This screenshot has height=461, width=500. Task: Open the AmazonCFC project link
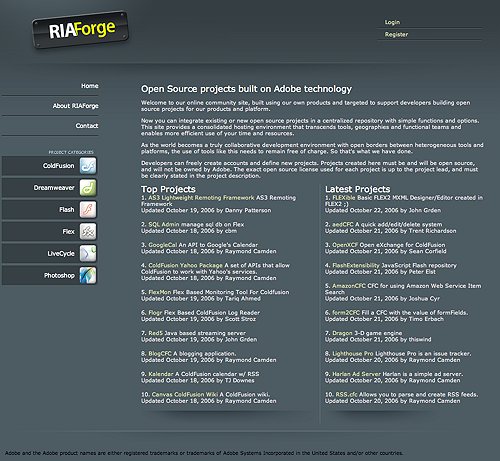[349, 286]
